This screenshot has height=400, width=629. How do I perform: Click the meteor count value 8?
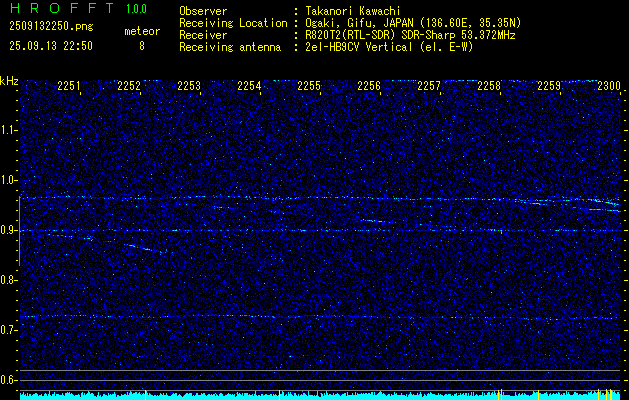point(141,46)
